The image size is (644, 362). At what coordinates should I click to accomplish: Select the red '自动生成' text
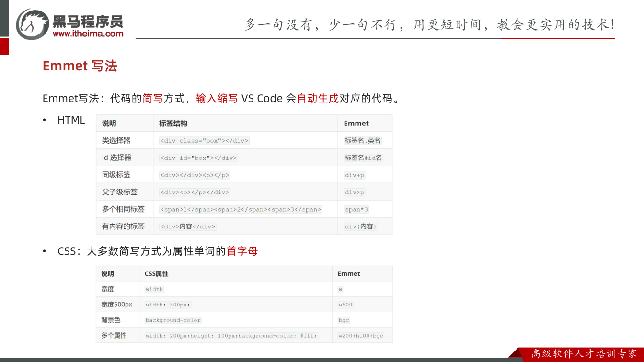pyautogui.click(x=318, y=99)
